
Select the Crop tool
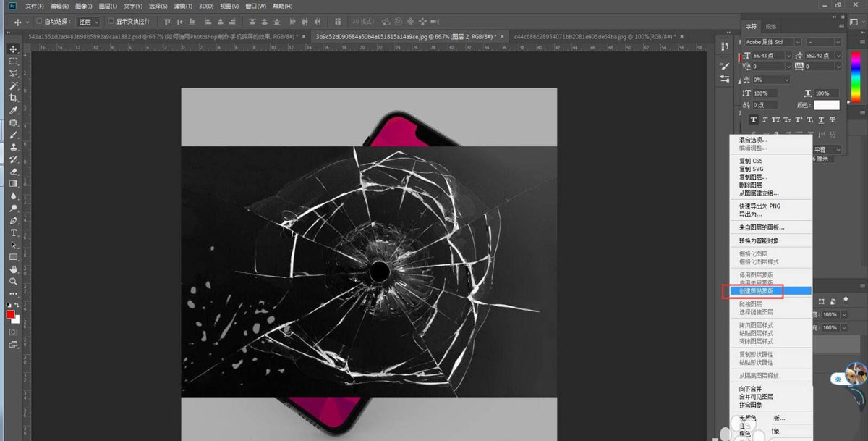13,98
